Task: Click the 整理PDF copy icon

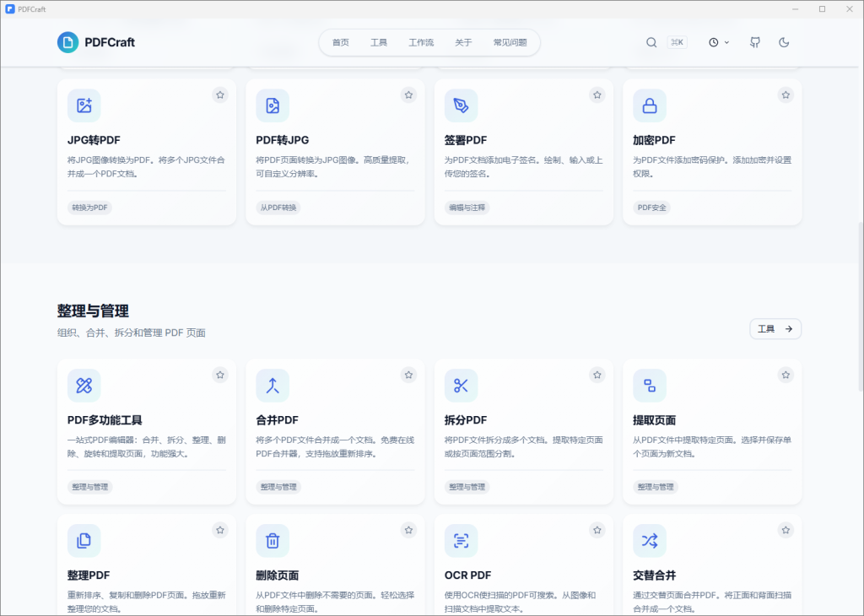Action: click(84, 541)
